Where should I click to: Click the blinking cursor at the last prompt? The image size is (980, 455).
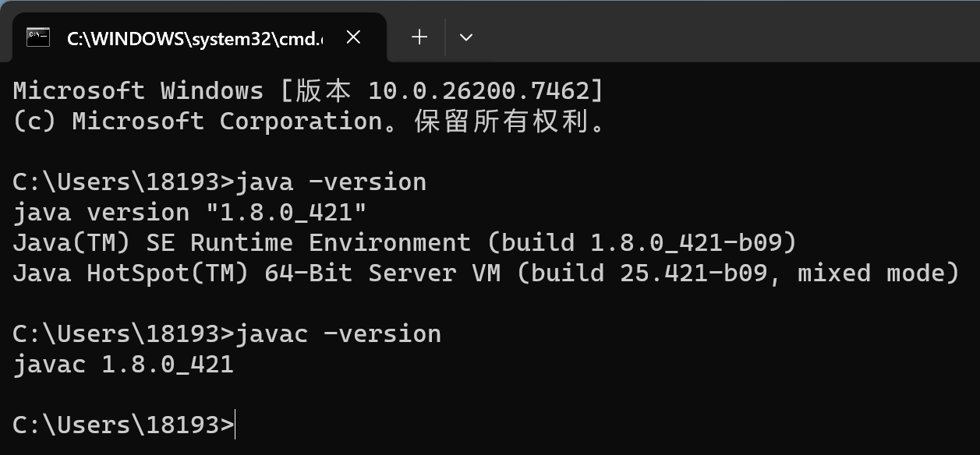[x=235, y=425]
